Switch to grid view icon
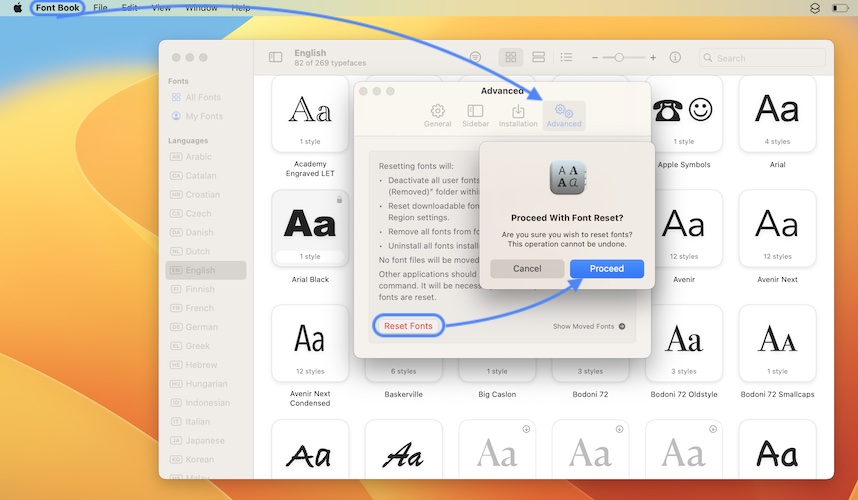The image size is (858, 500). point(511,57)
